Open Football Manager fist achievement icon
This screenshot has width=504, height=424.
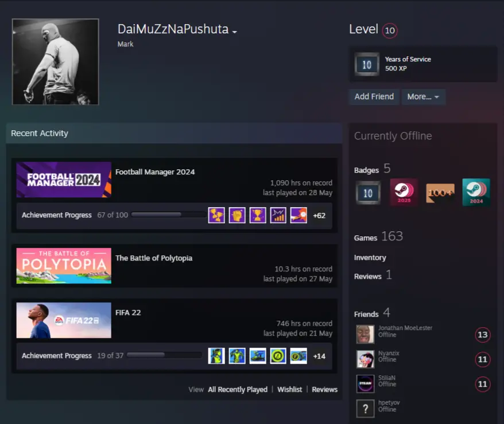[237, 215]
